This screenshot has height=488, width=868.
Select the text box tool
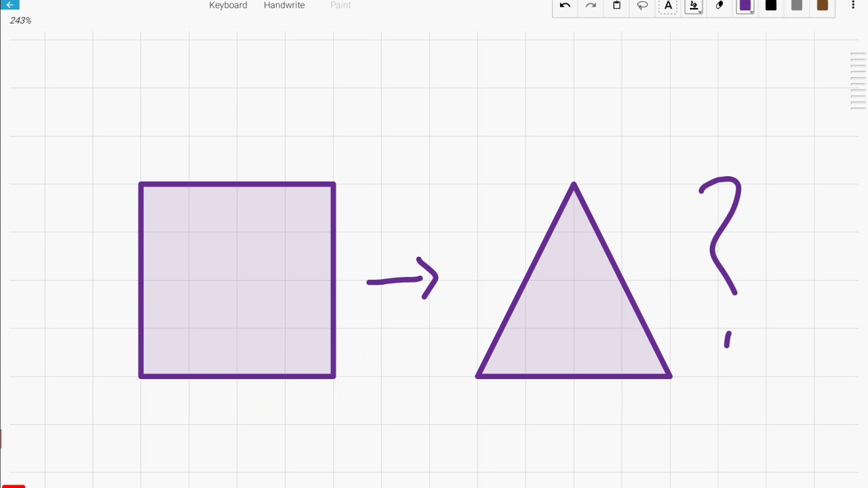pos(668,6)
